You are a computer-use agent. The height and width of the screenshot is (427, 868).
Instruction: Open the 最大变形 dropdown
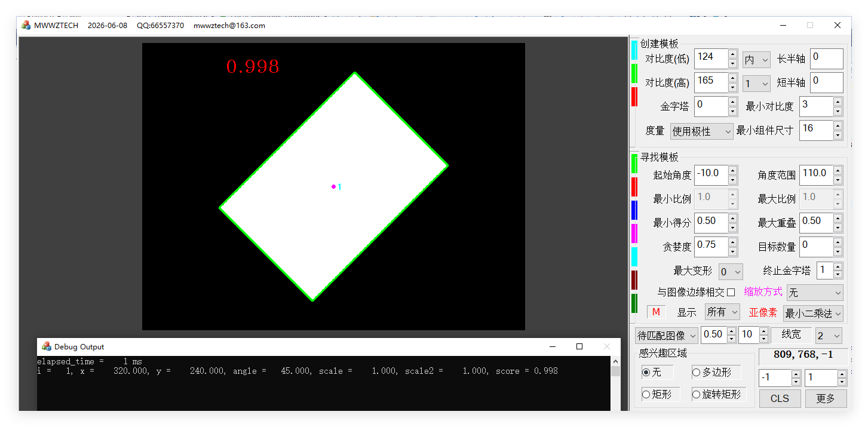(730, 271)
